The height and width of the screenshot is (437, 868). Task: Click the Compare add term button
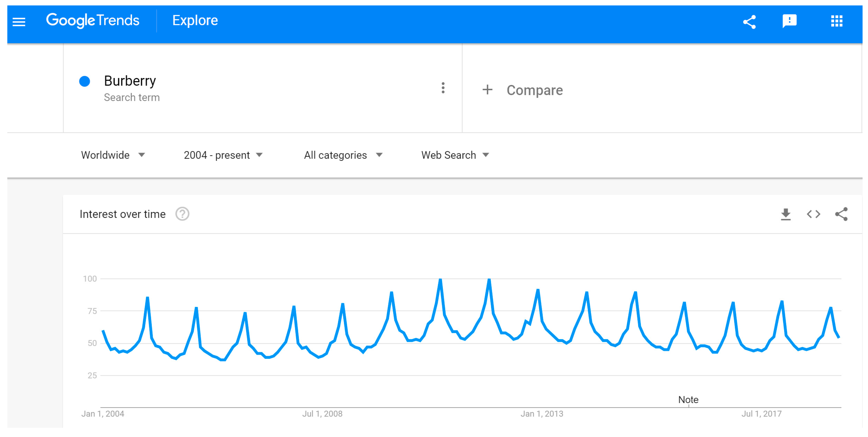534,90
